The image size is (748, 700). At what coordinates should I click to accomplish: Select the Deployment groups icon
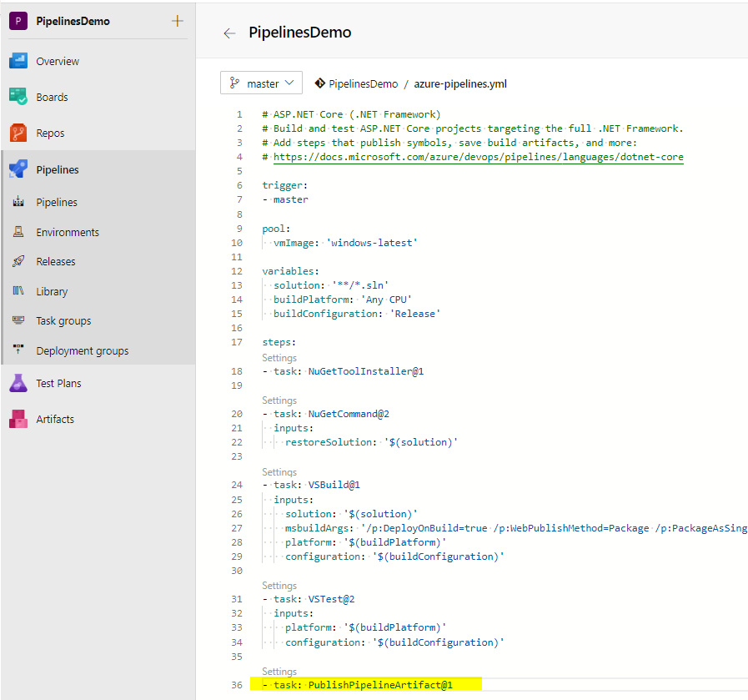pyautogui.click(x=19, y=350)
